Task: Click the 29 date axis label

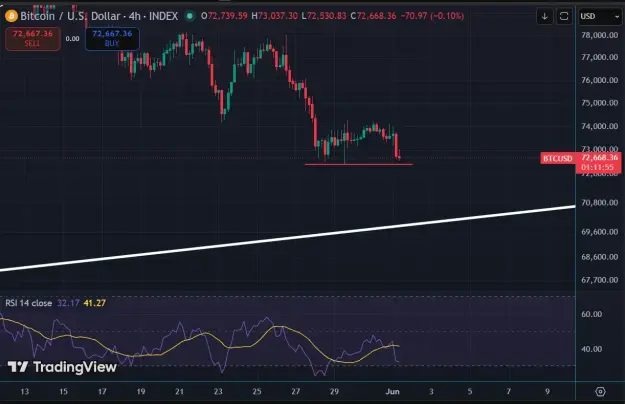Action: 334,392
